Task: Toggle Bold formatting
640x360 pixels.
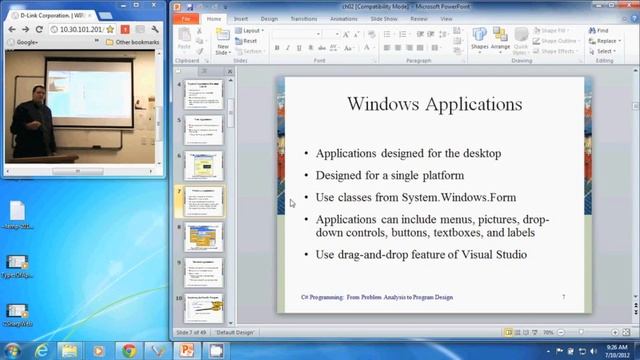Action: pos(277,48)
